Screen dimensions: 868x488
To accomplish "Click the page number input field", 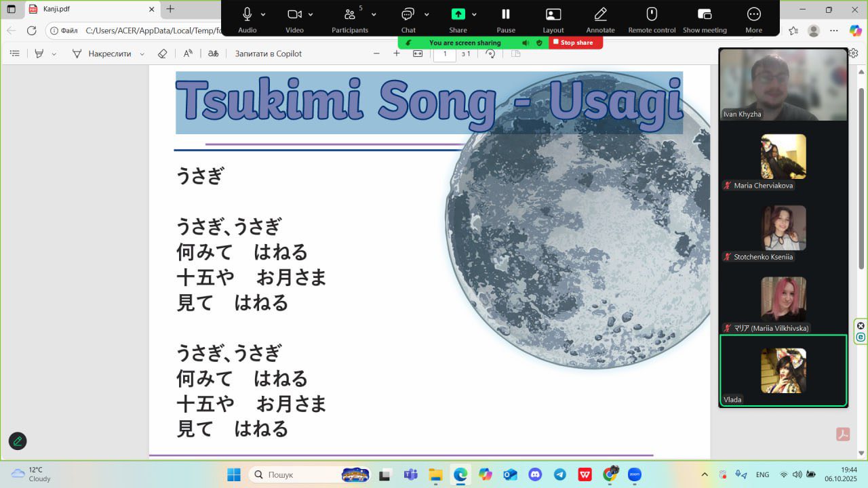I will coord(445,54).
